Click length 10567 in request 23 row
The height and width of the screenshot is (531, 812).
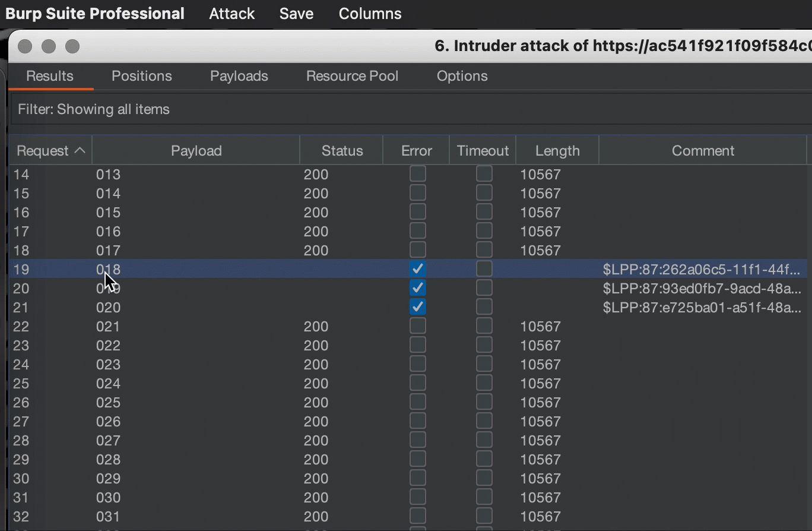[540, 346]
